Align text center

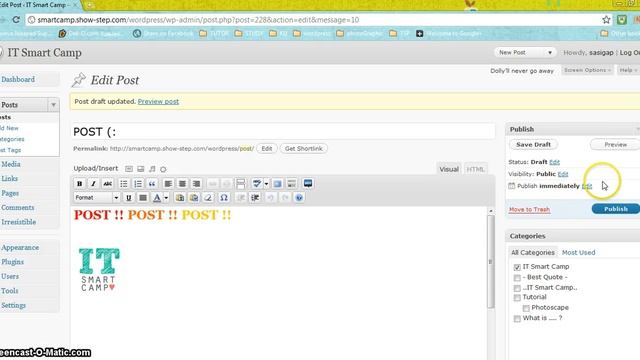182,184
